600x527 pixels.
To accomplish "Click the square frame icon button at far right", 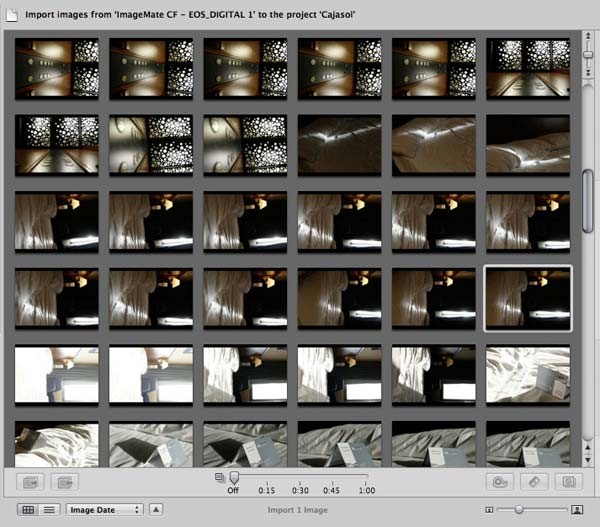I will pos(569,482).
